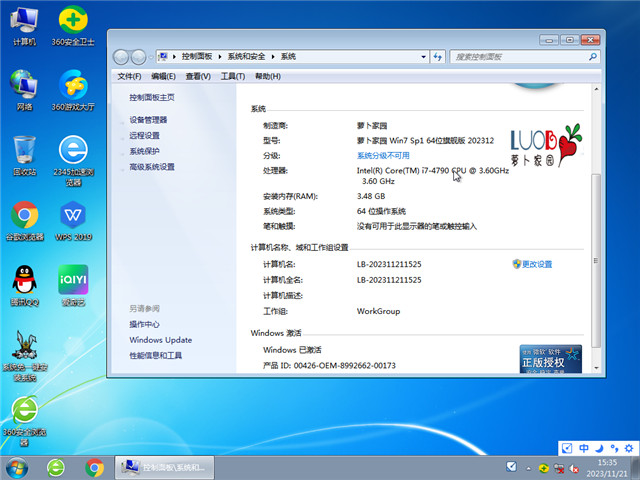
Task: Open the 2345加速浏览器 desktop icon
Action: tap(73, 161)
